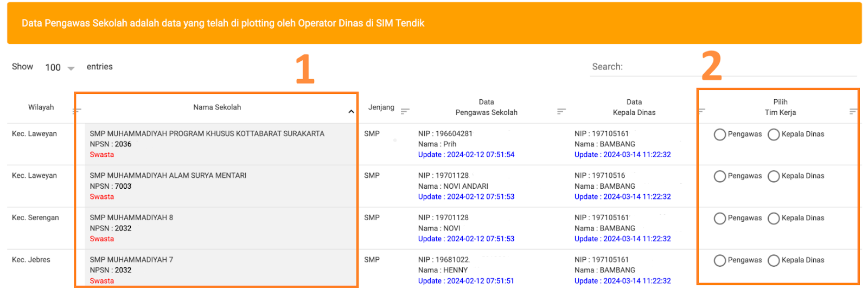Click the Pilih Tim Kerja header

click(x=780, y=107)
